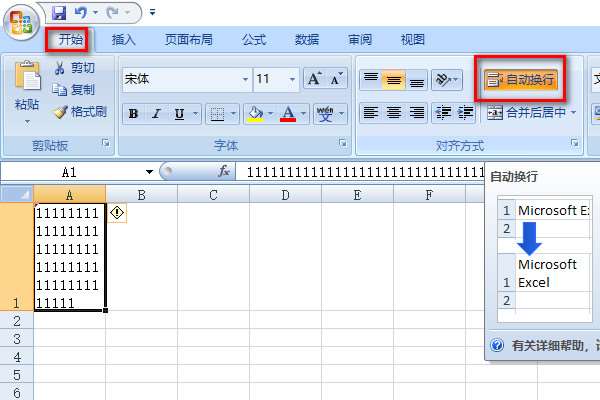Redo the last undone action

pos(112,13)
